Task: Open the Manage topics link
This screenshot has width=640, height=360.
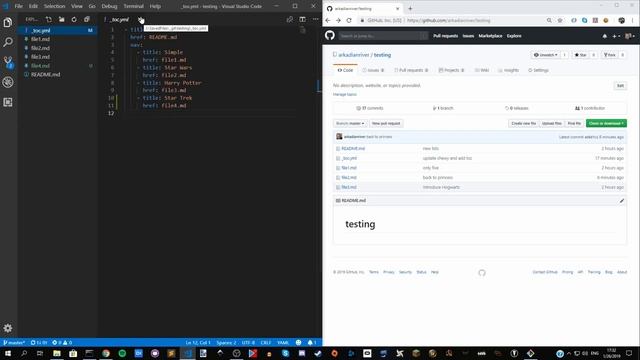Action: [344, 94]
